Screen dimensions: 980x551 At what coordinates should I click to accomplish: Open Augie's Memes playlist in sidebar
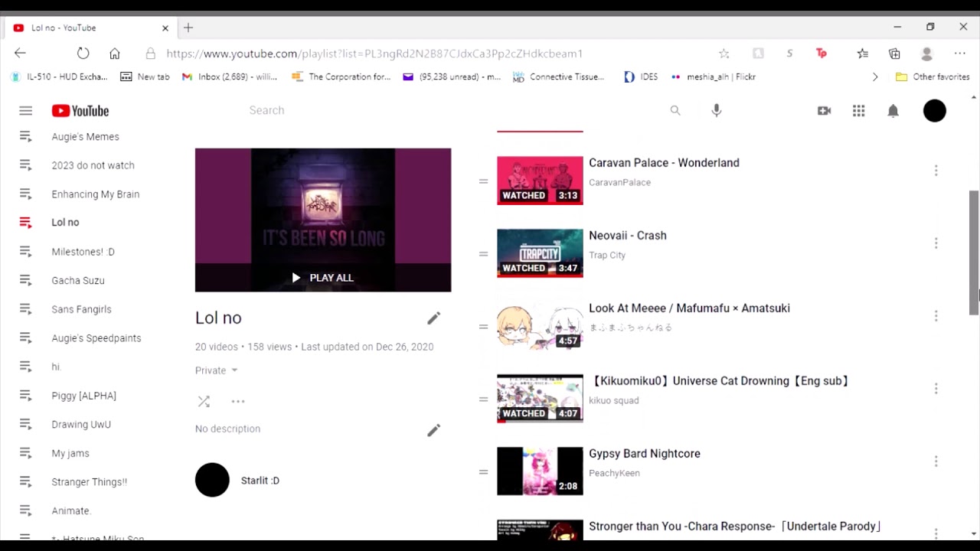tap(85, 137)
